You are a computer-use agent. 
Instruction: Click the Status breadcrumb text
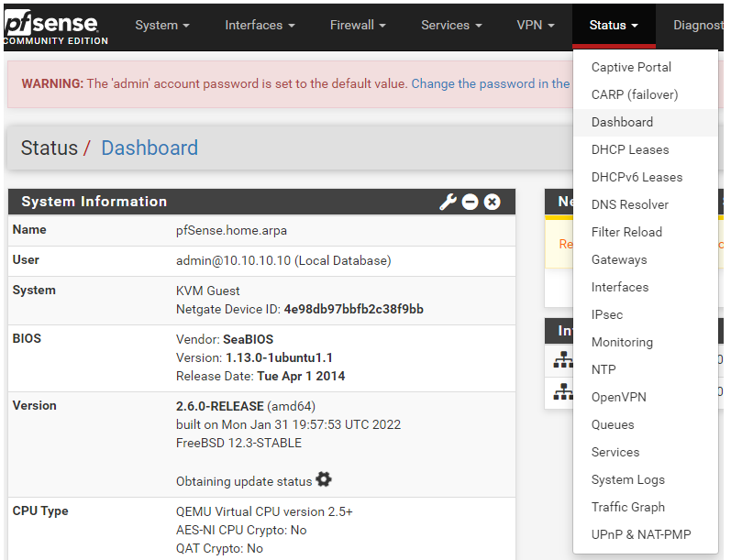click(49, 148)
